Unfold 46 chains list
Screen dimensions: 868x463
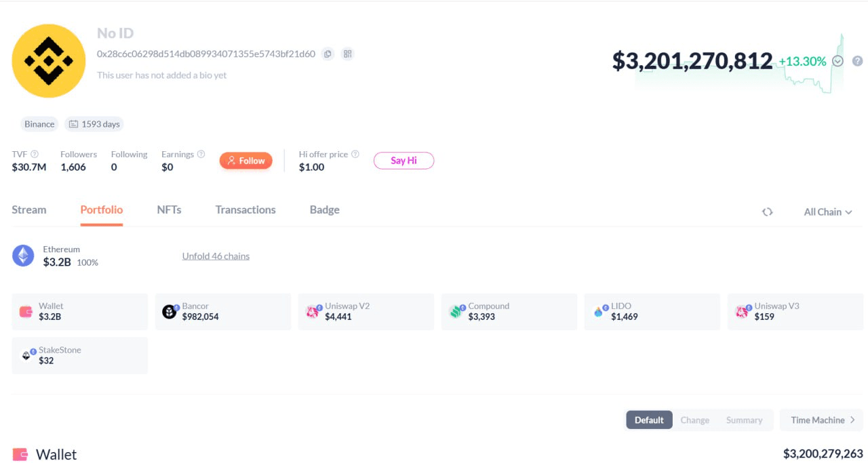tap(216, 256)
